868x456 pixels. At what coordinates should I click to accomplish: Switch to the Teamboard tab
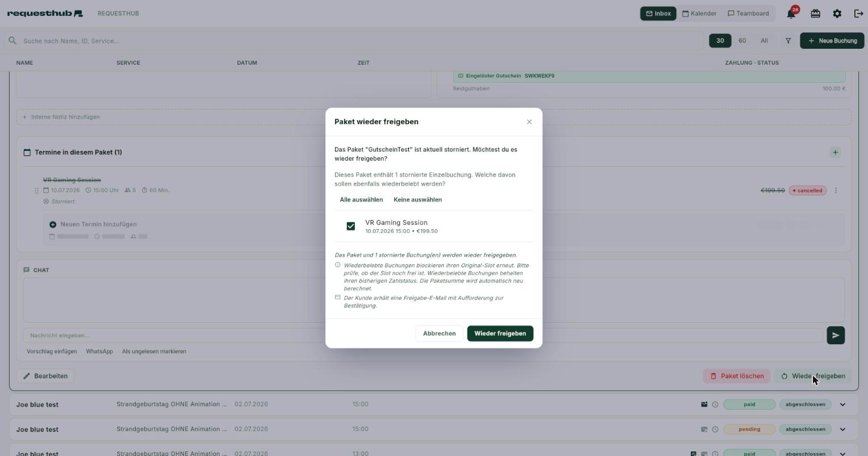pyautogui.click(x=748, y=14)
